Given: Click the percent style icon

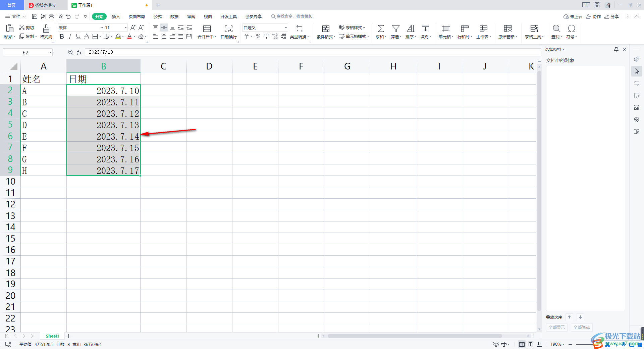Looking at the screenshot, I should pos(258,37).
